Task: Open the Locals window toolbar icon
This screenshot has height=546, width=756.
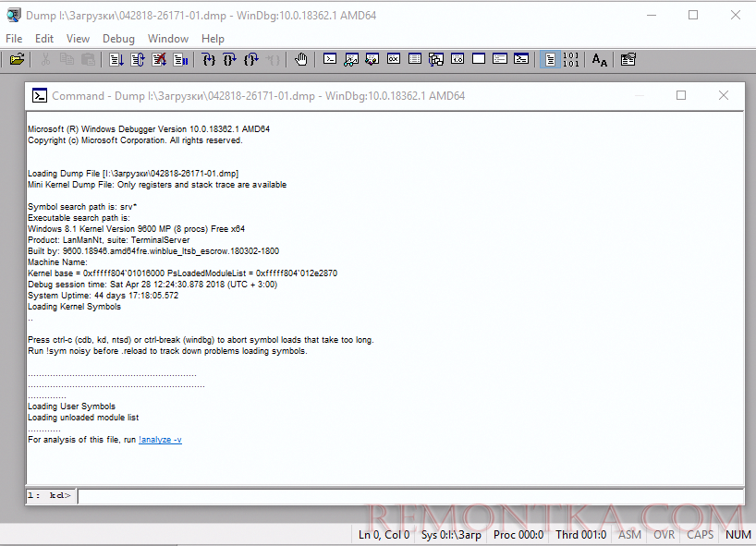Action: [372, 59]
